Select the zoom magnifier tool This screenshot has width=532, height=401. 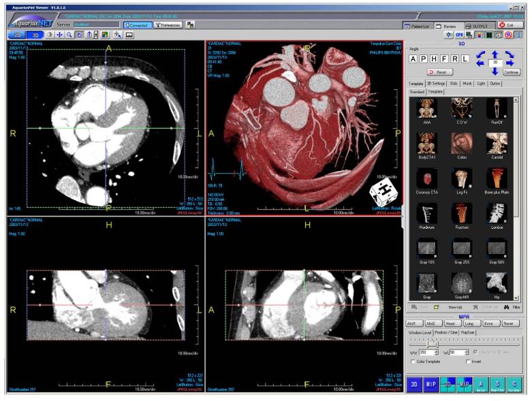[70, 34]
